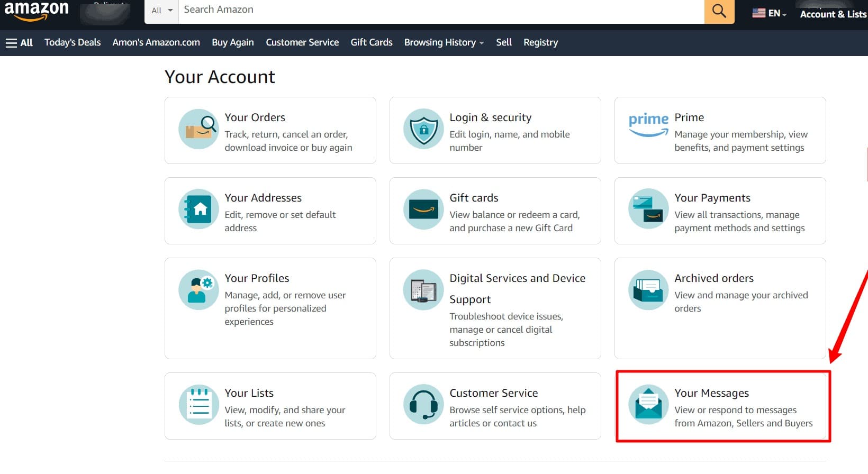Open Gift Cards in top navigation bar
This screenshot has width=868, height=474.
click(x=372, y=42)
